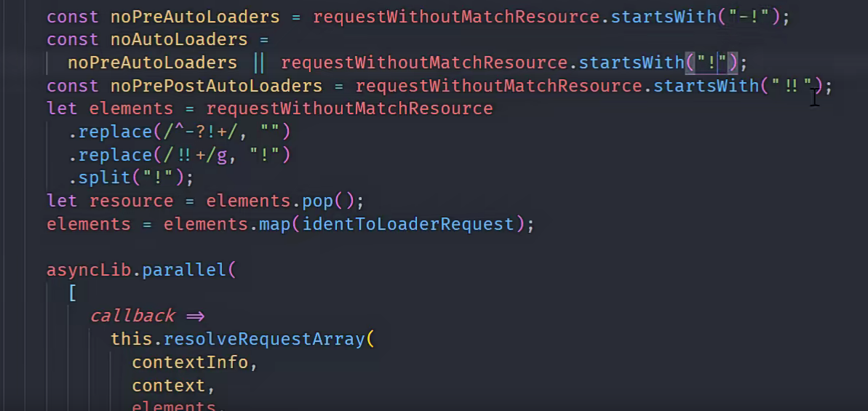Click the opening square bracket under asyncLib.parallel
The width and height of the screenshot is (868, 411).
point(72,293)
